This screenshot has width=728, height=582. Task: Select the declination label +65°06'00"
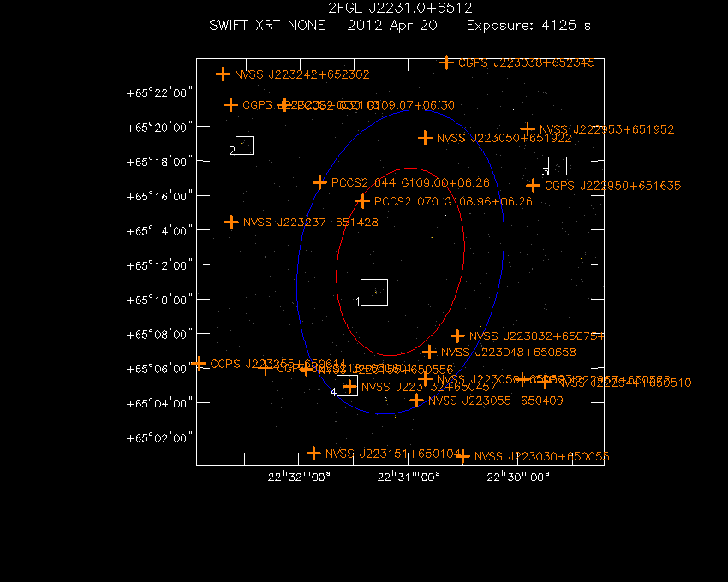coord(159,369)
